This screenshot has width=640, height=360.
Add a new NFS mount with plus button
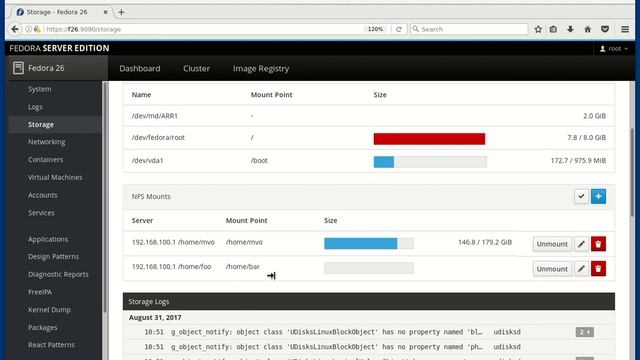pos(598,196)
